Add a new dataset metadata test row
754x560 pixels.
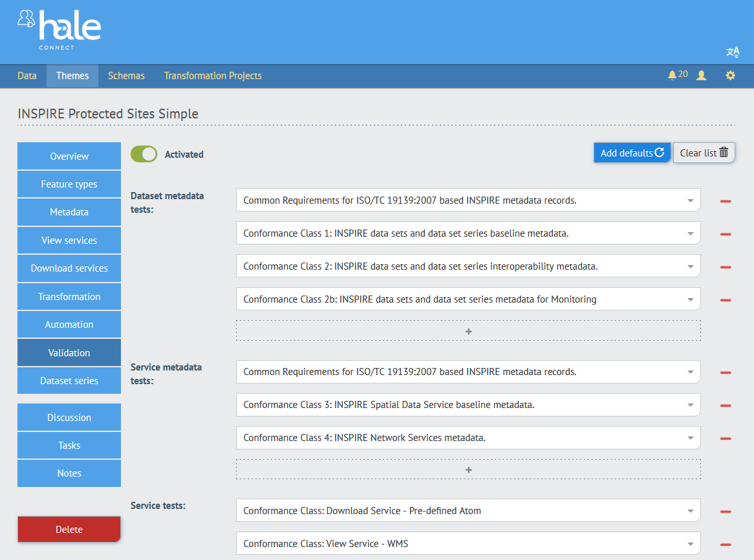coord(468,330)
